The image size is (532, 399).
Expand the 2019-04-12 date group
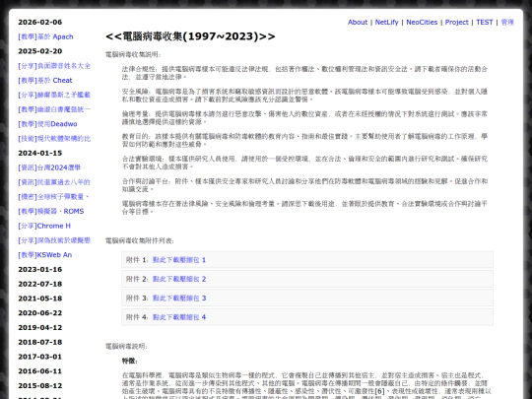[x=40, y=327]
